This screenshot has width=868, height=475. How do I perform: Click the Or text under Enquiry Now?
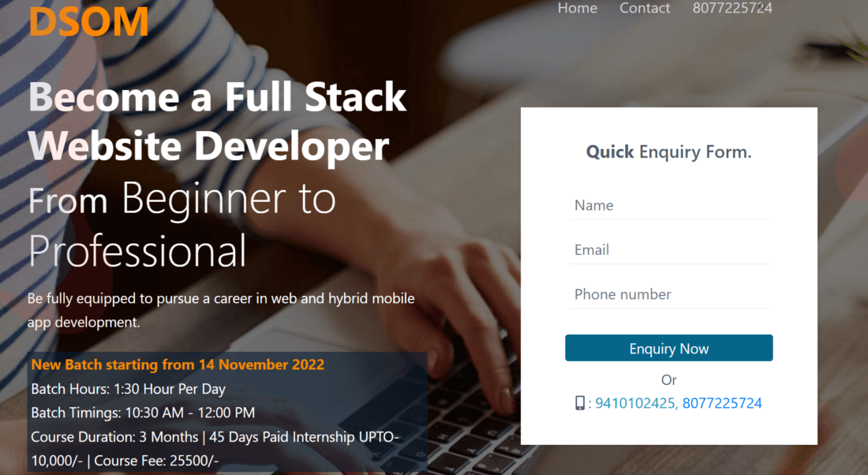click(668, 380)
